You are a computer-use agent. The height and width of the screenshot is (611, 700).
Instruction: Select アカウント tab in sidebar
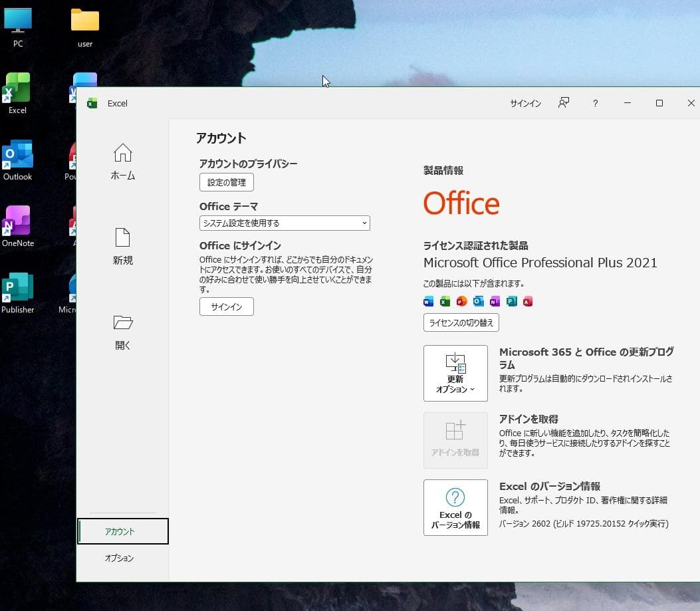[123, 531]
